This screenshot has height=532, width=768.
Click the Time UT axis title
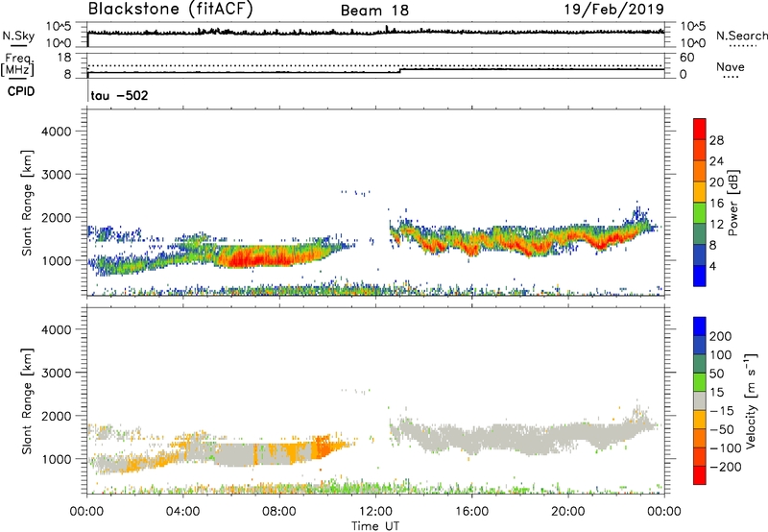375,525
